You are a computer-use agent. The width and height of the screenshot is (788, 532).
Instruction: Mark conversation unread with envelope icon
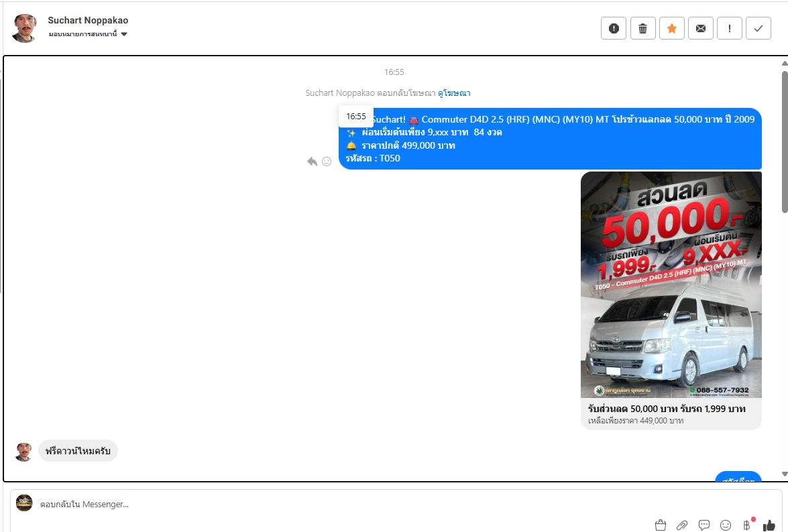click(700, 28)
